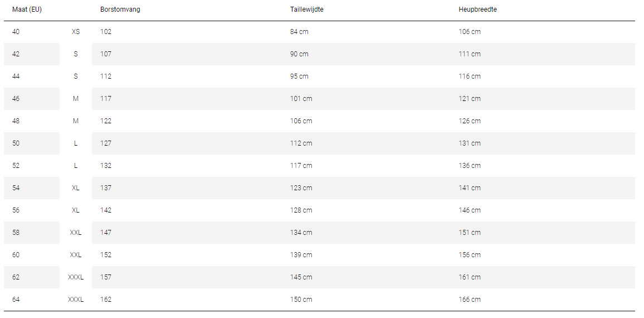Click hip value 126 cm
Viewport: 644px width, 318px height.
(x=470, y=121)
